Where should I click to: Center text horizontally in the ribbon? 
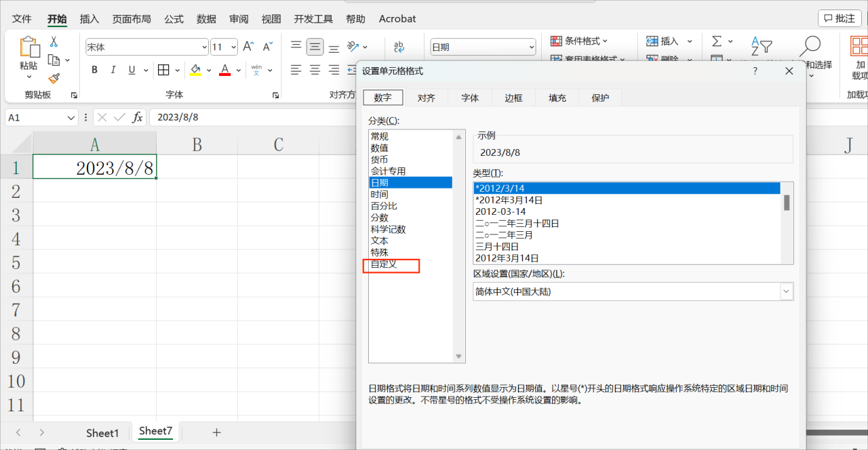point(315,70)
